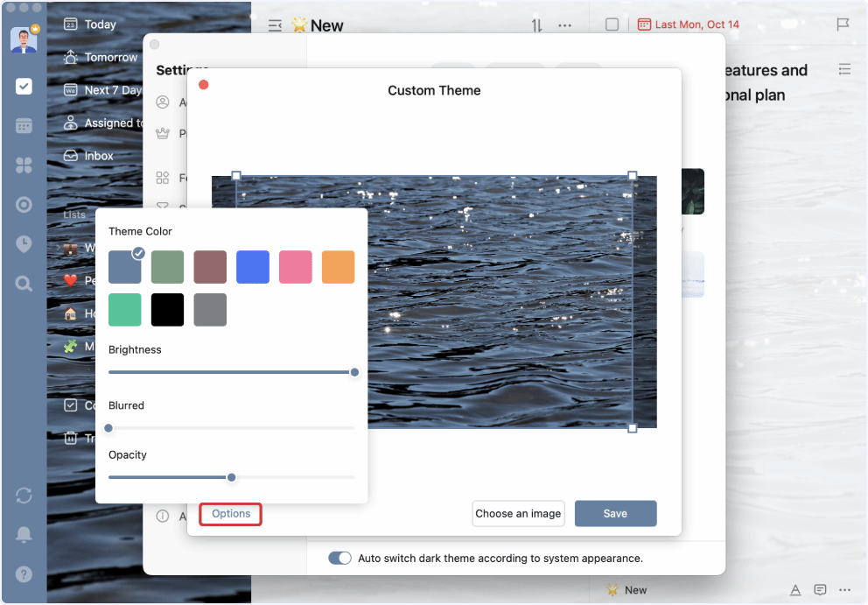
Task: Save the custom theme
Action: click(x=615, y=513)
